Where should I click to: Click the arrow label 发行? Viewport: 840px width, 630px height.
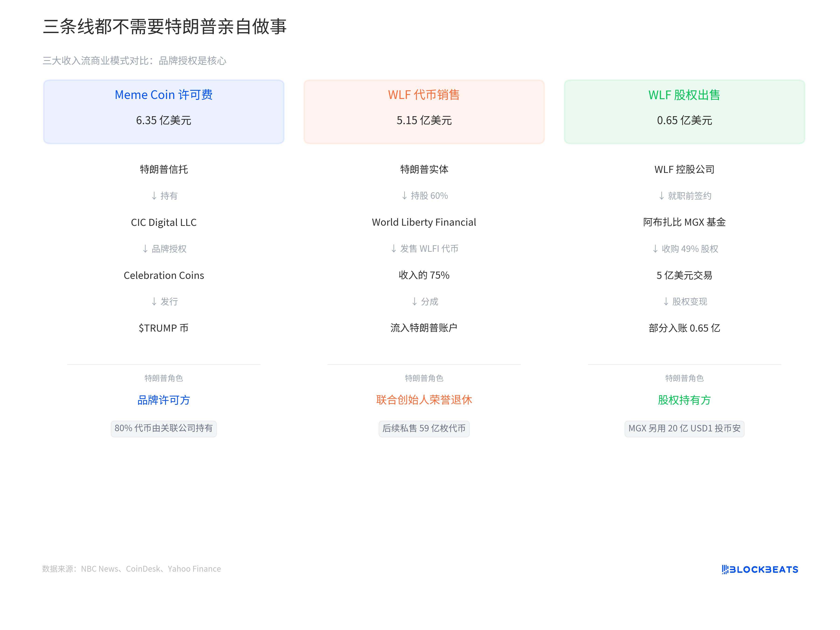[x=164, y=301]
